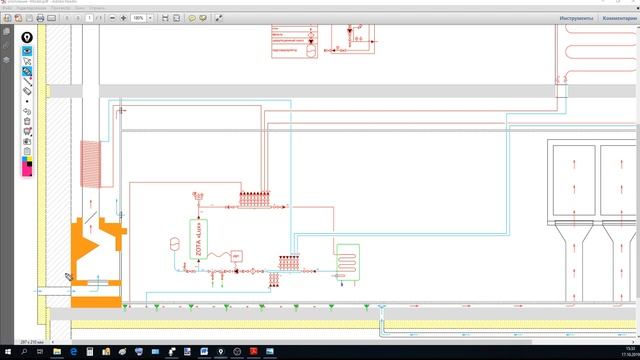Viewport: 640px width, 360px height.
Task: Open the attachments paperclip panel in left sidebar
Action: pos(6,46)
